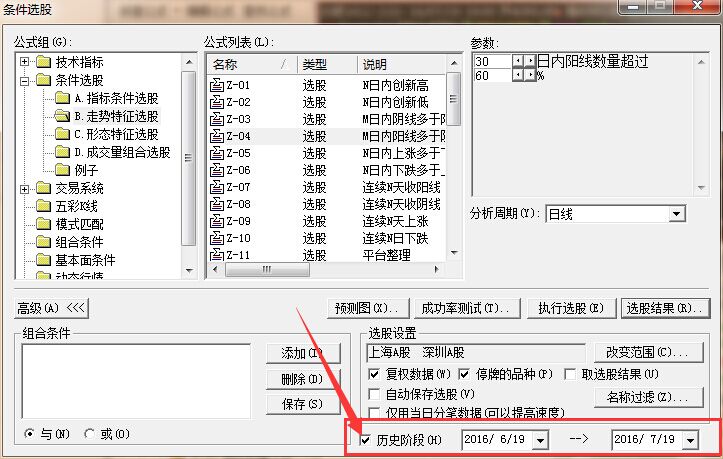Viewport: 723px width, 459px height.
Task: Click the parameter field containing 30
Action: click(x=493, y=61)
